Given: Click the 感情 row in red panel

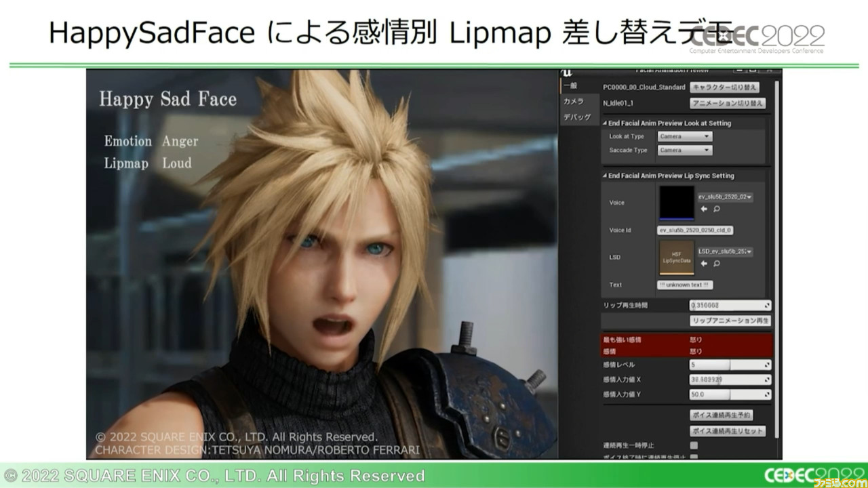Looking at the screenshot, I should [x=687, y=352].
